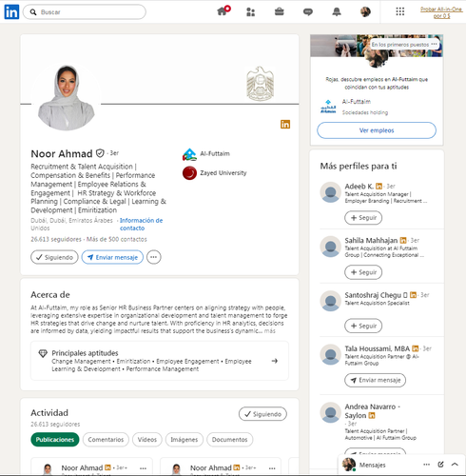Click the Al-Futtaim company logo on profile
Viewport: 466px width, 476px height.
tap(189, 154)
